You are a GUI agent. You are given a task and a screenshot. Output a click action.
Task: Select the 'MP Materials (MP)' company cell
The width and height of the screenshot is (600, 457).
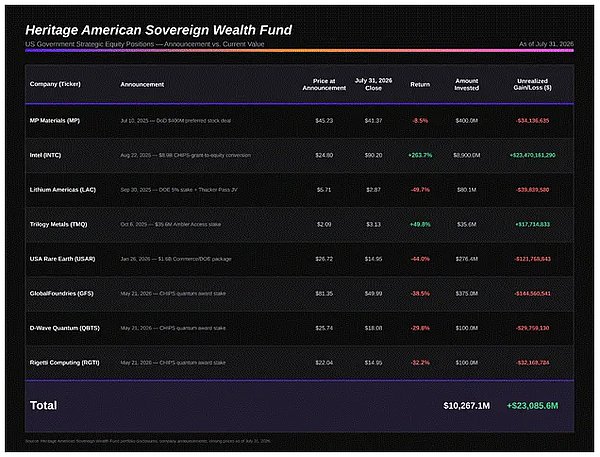(x=55, y=121)
